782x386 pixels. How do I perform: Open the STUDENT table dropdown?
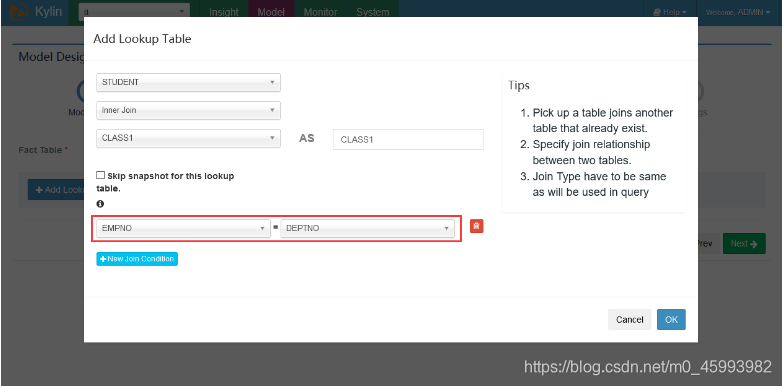click(189, 83)
